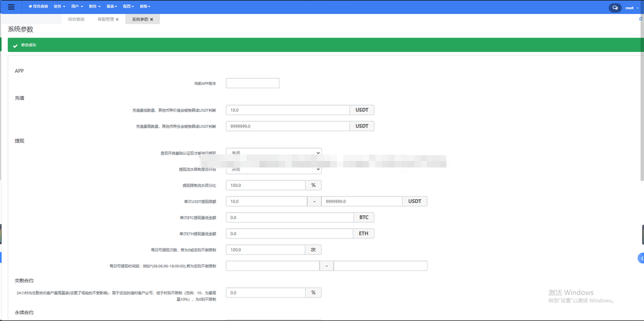644x321 pixels.
Task: Open the 综合查询 home link
Action: (x=38, y=7)
